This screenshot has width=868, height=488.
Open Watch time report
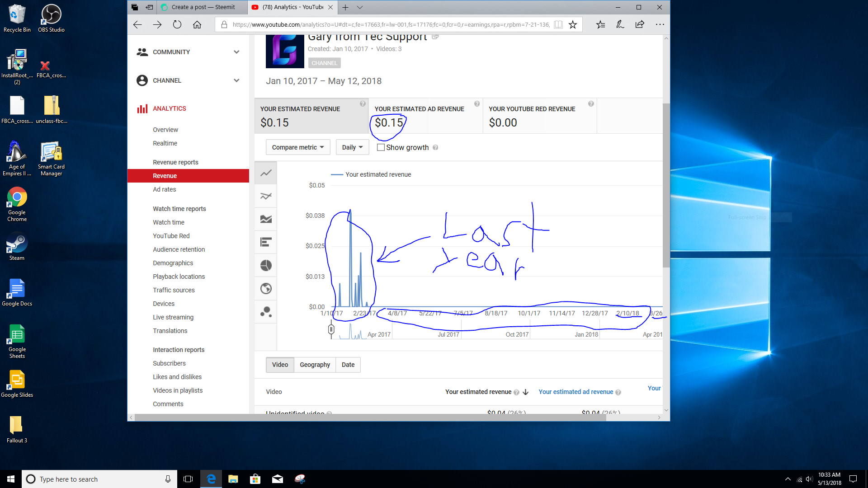click(169, 222)
